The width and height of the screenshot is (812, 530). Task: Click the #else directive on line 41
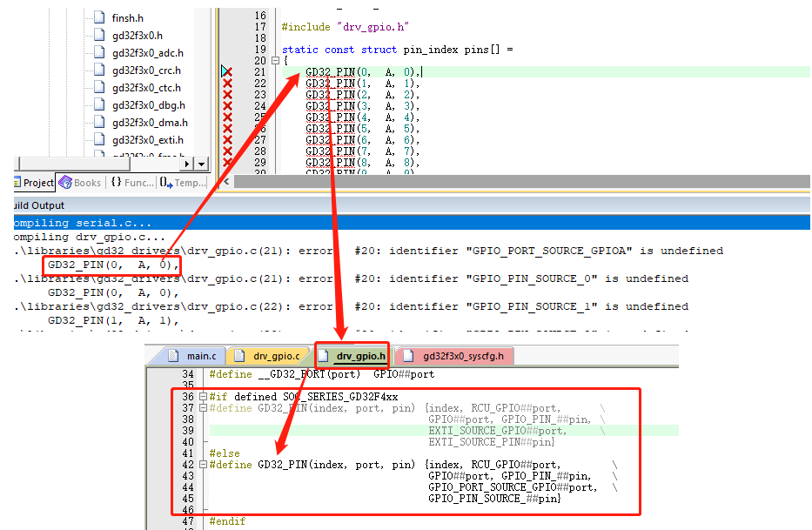click(x=225, y=453)
